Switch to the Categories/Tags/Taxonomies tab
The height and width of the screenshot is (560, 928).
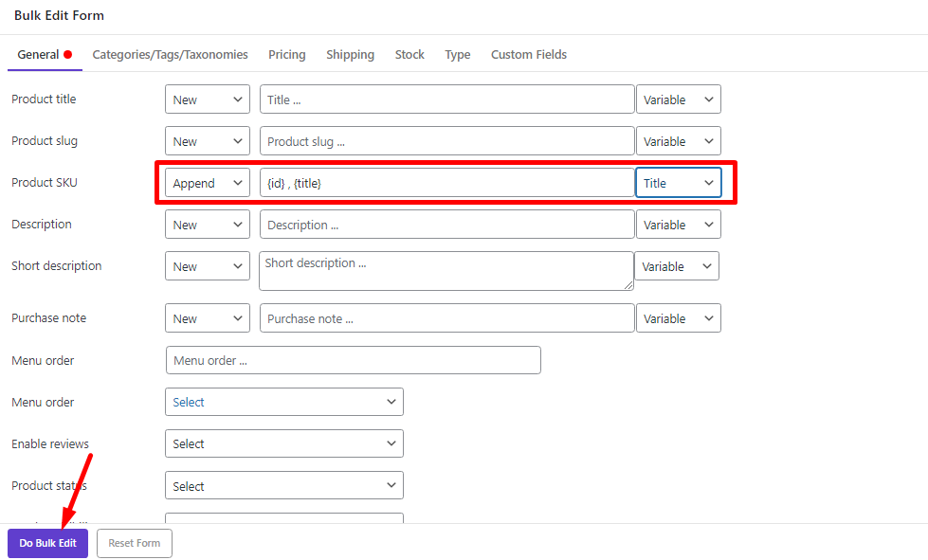pos(170,55)
